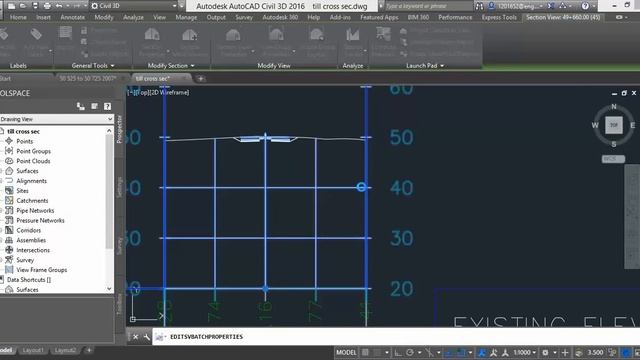Switch to the Settings vertical tab in Toolspace
The width and height of the screenshot is (640, 360).
[120, 188]
